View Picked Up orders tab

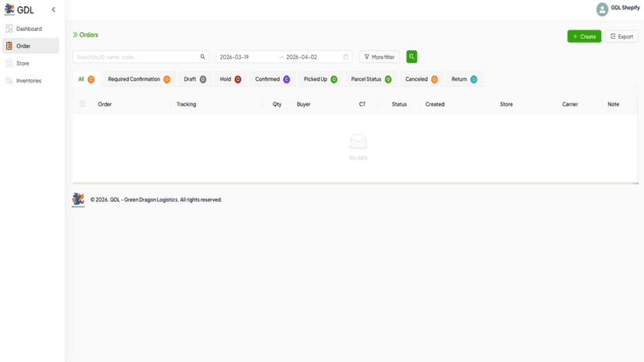(320, 79)
